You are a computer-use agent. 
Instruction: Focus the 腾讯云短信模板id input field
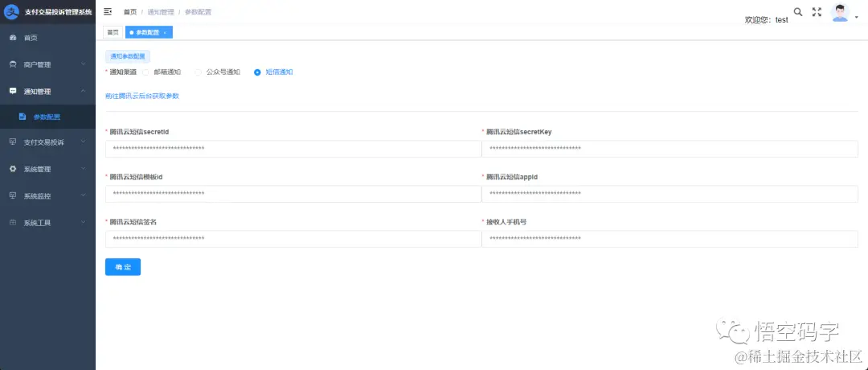(x=293, y=194)
